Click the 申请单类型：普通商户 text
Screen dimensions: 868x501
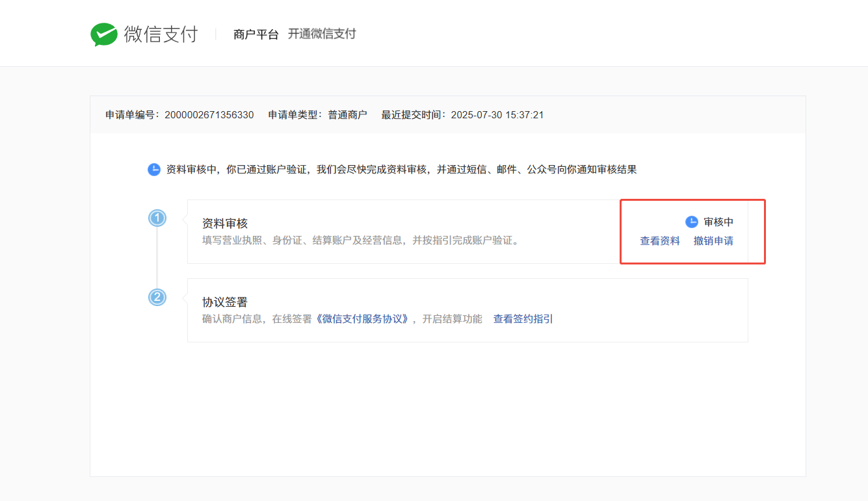click(317, 115)
